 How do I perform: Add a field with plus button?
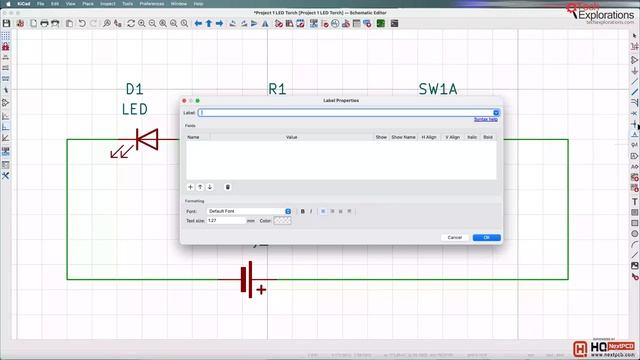pos(190,187)
